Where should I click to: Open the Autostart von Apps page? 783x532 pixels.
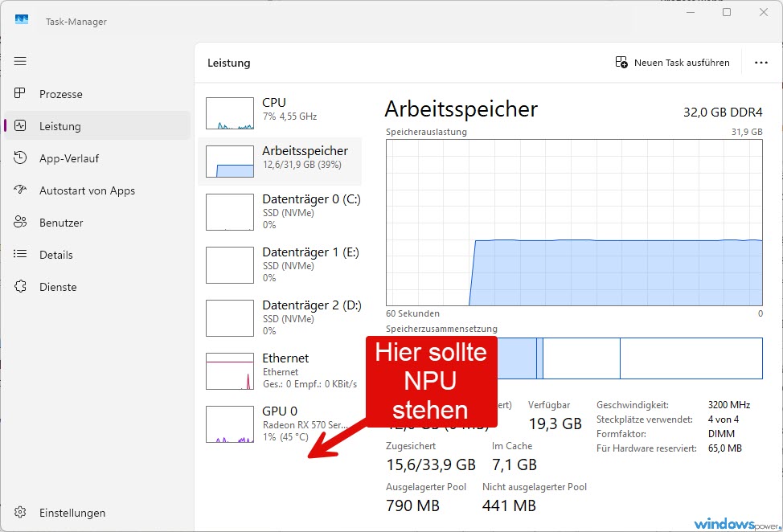tap(97, 190)
